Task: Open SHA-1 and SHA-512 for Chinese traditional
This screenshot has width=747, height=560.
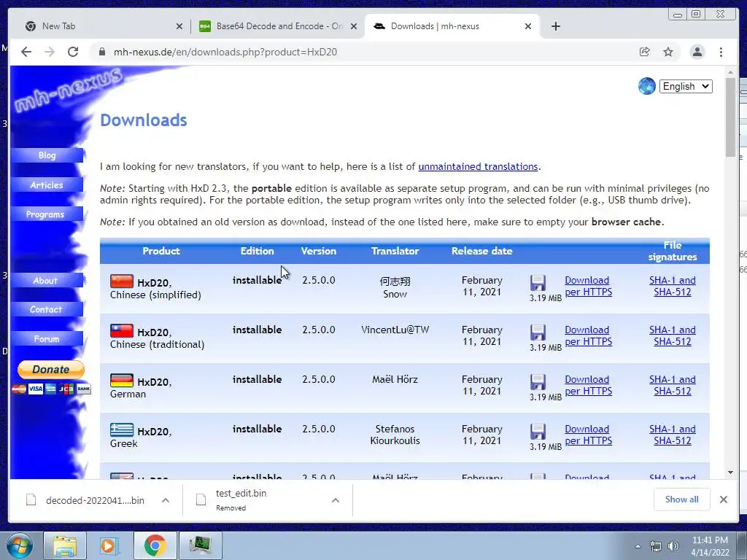Action: 672,335
